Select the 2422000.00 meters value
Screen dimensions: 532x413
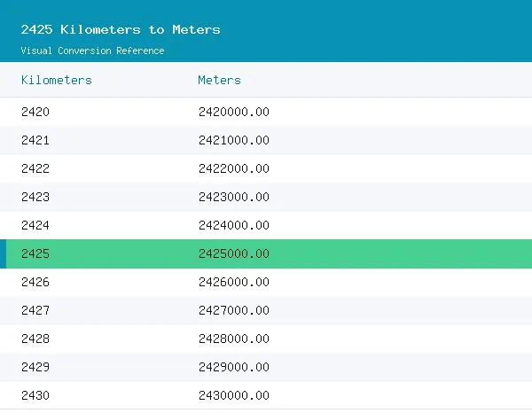[x=234, y=168]
